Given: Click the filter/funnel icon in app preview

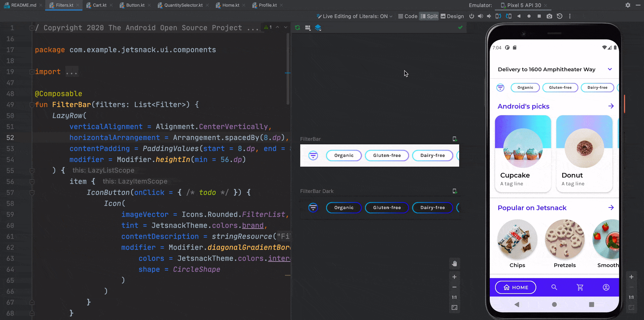Looking at the screenshot, I should [x=500, y=87].
